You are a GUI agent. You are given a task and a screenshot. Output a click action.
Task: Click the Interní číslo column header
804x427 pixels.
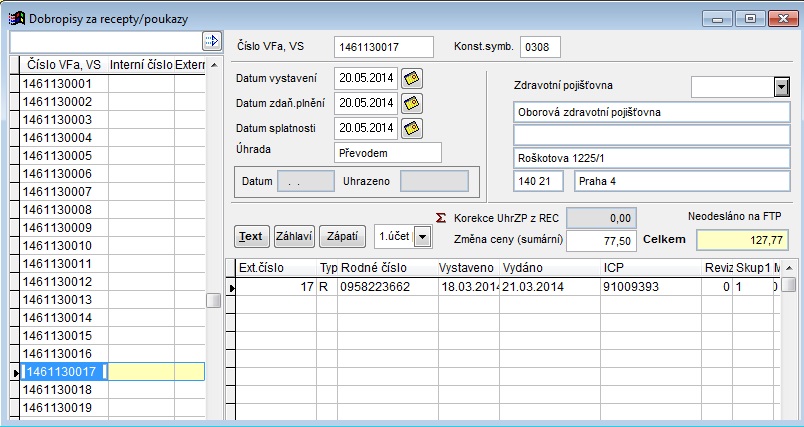click(142, 65)
